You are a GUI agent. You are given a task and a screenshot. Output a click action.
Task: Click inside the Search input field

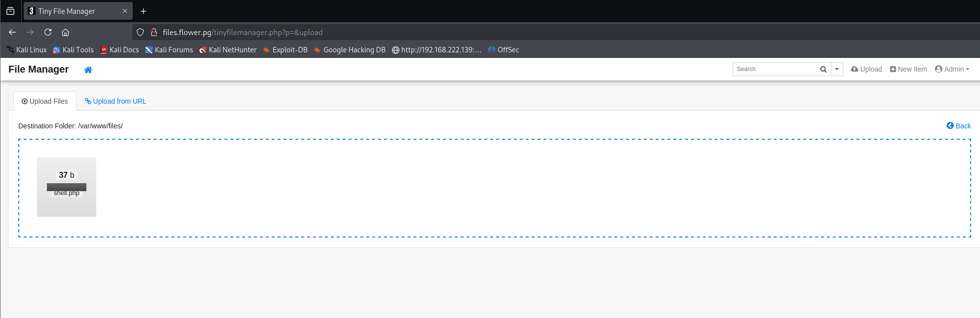(774, 69)
